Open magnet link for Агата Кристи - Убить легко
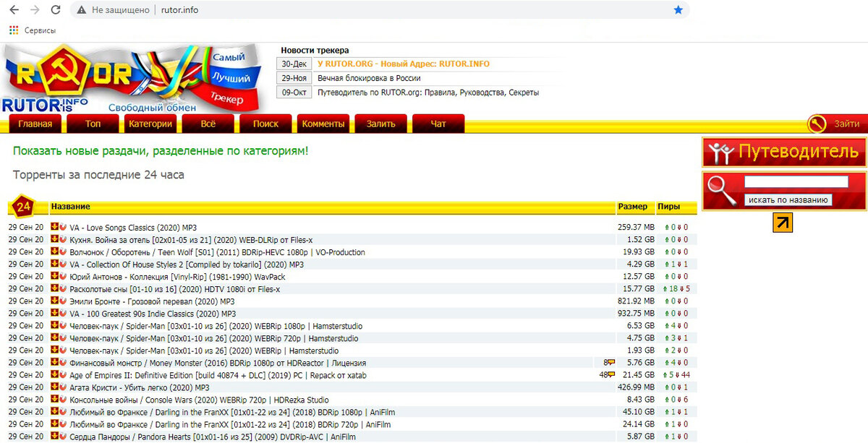The width and height of the screenshot is (868, 443). [x=63, y=387]
